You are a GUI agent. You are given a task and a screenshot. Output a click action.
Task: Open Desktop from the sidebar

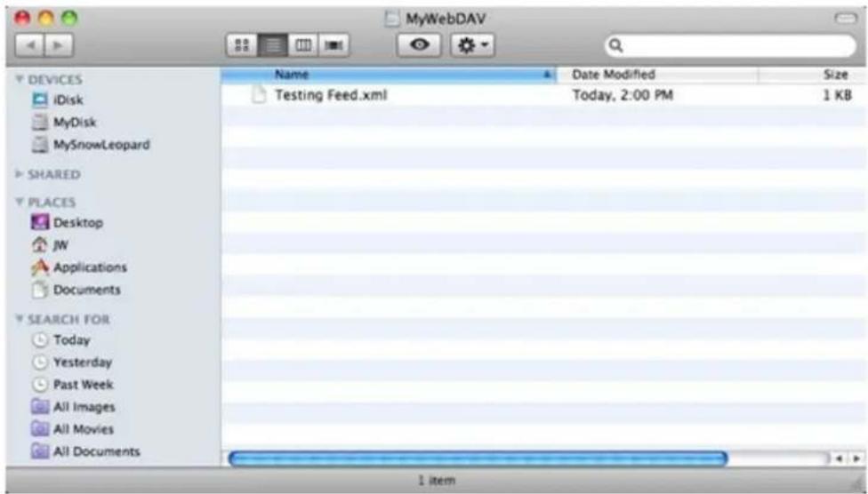point(67,223)
